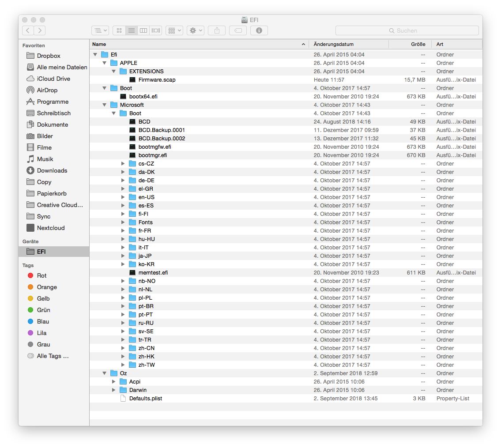Select iCloud Drive in the sidebar
Screen dimensions: 501x448
53,79
